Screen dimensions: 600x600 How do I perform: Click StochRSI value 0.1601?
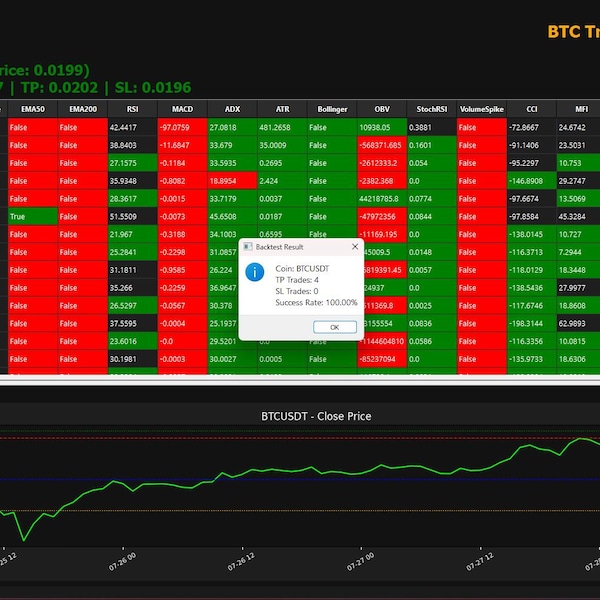pyautogui.click(x=432, y=145)
